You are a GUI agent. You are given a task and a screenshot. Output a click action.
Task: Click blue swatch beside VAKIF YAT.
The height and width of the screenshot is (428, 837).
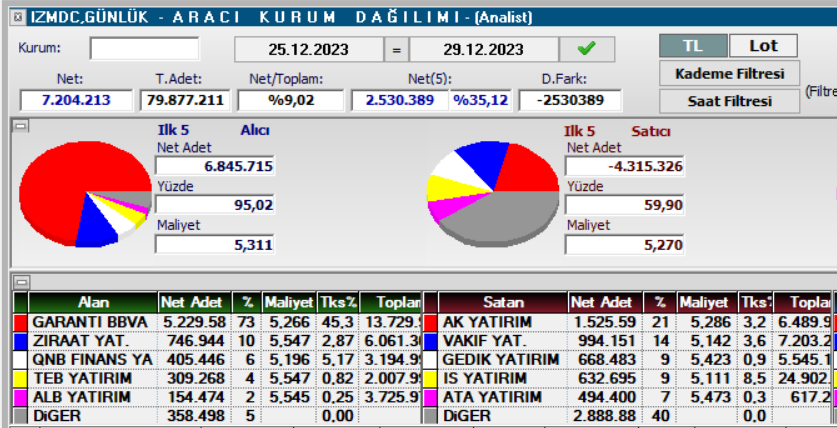coord(430,341)
